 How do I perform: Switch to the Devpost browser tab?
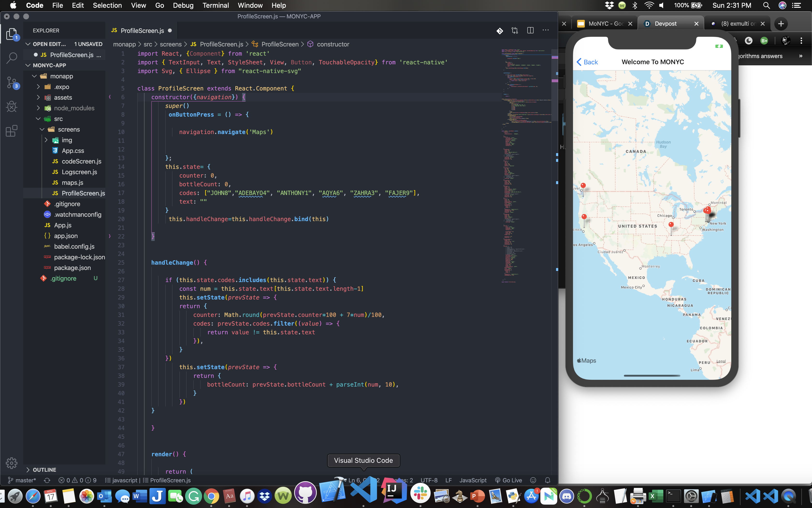pyautogui.click(x=670, y=23)
